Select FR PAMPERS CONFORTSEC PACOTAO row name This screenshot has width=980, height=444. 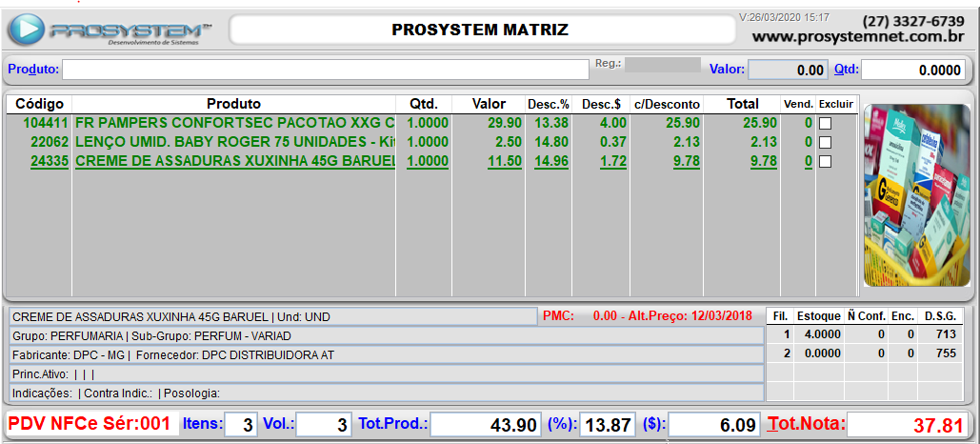[235, 123]
